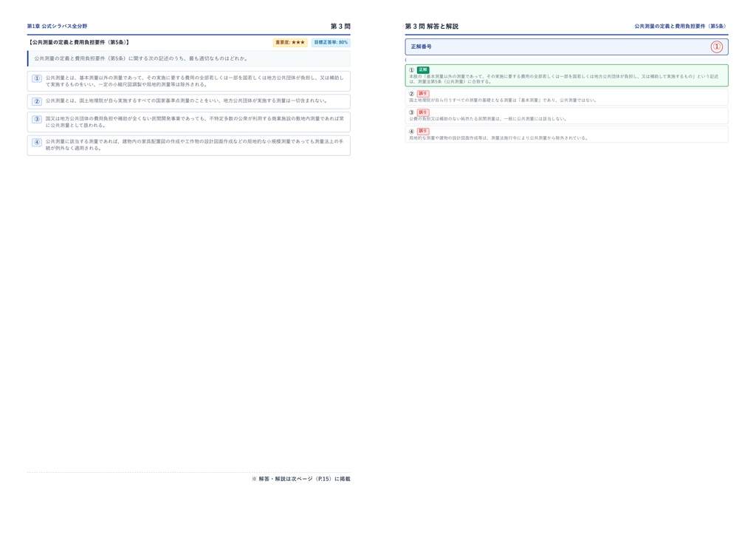756x535 pixels.
Task: Click the 正解番号 label
Action: (422, 47)
